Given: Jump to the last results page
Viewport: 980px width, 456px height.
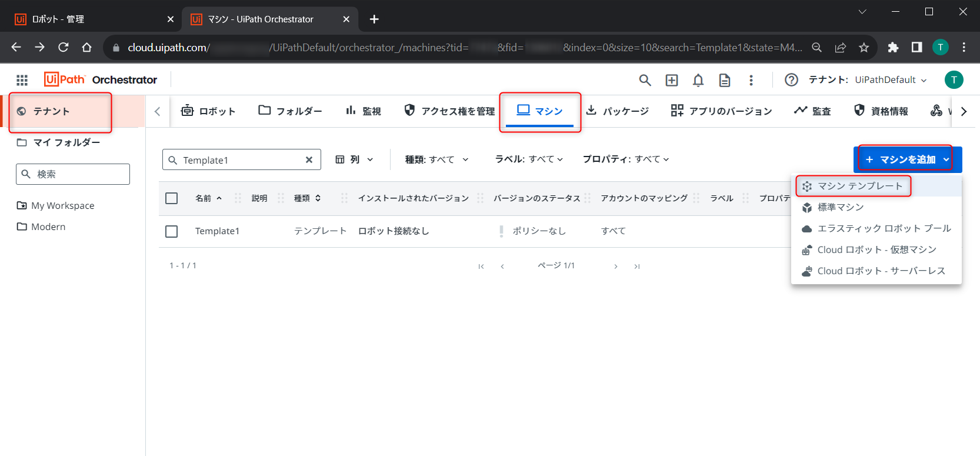Looking at the screenshot, I should (636, 267).
